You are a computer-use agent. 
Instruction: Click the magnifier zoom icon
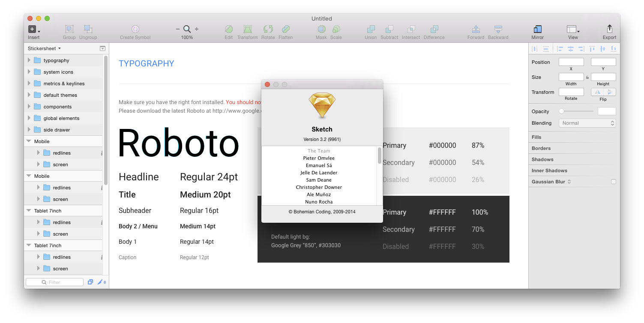(x=187, y=29)
